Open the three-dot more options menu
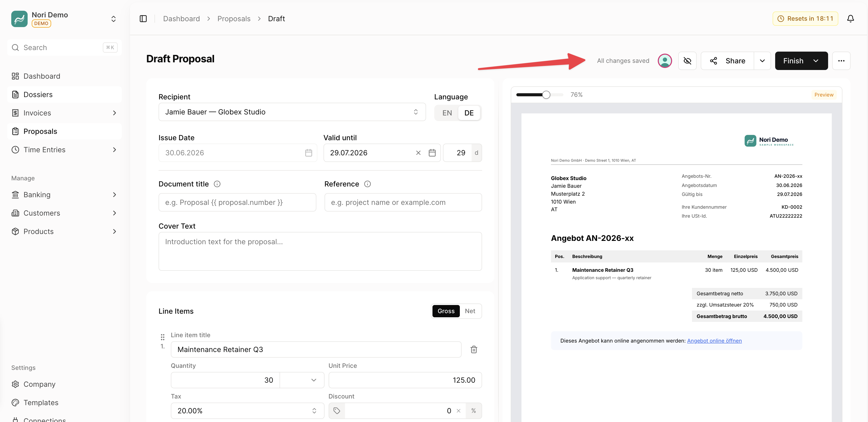This screenshot has height=422, width=868. coord(841,61)
